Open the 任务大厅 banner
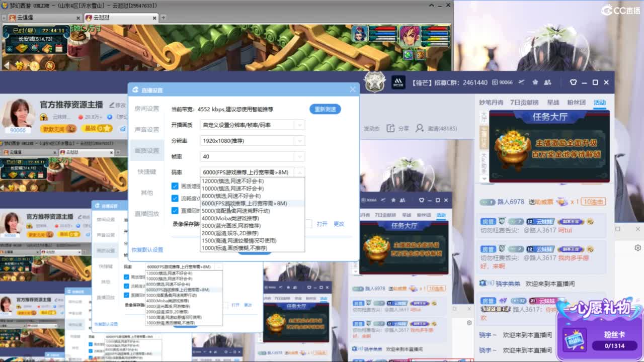Viewport: 644px width, 362px height. click(x=549, y=146)
